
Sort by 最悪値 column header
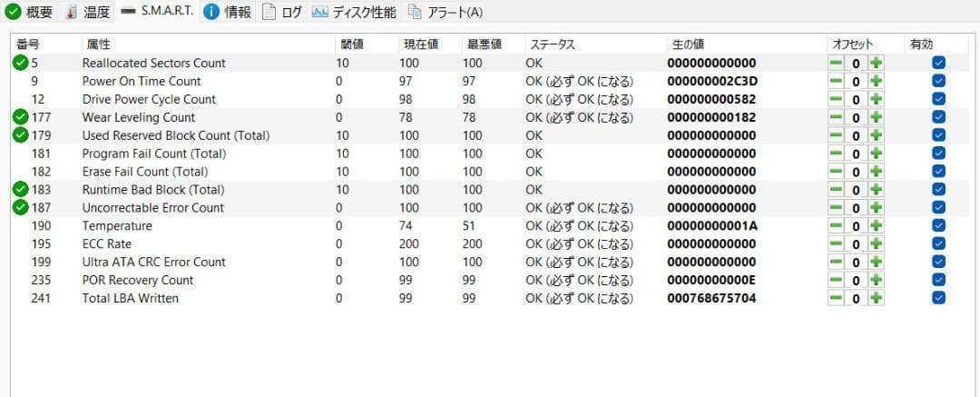coord(492,45)
